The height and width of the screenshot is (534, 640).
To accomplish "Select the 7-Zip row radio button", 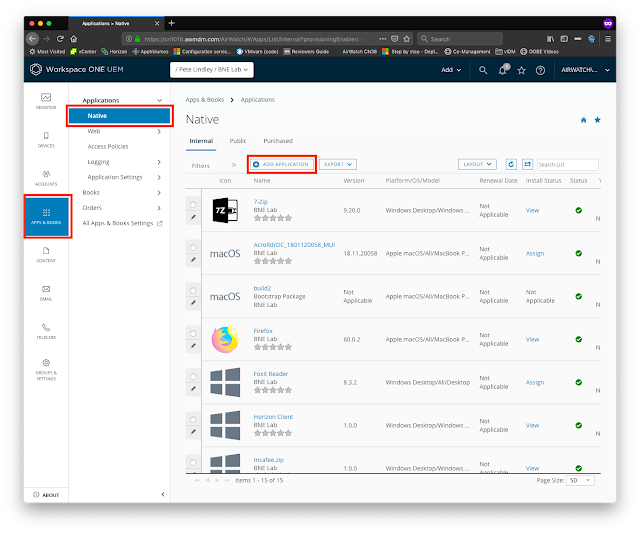I will [193, 204].
